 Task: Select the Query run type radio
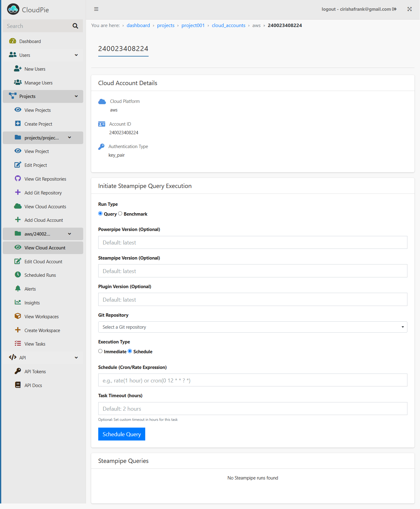[100, 213]
